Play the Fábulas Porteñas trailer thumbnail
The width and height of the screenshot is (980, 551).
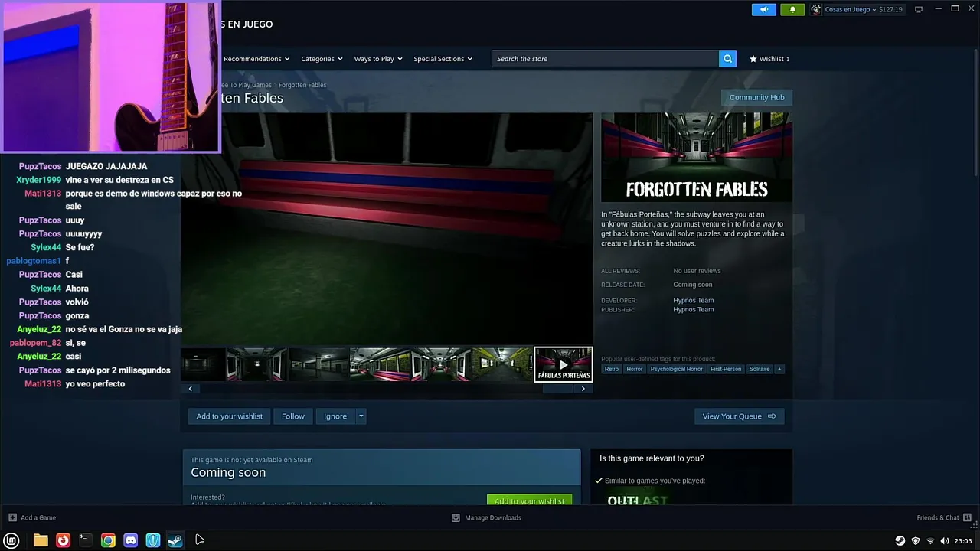click(563, 364)
